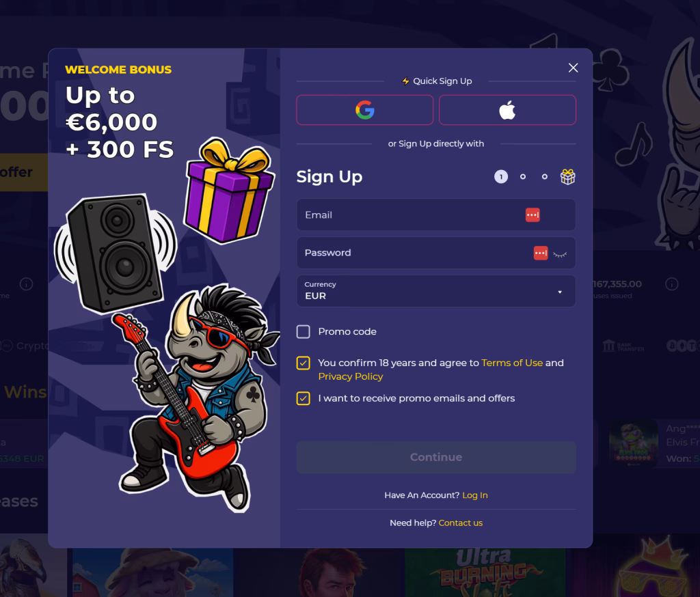Click the red password manager icon in the Password field
Viewport: 700px width, 597px height.
pos(541,253)
